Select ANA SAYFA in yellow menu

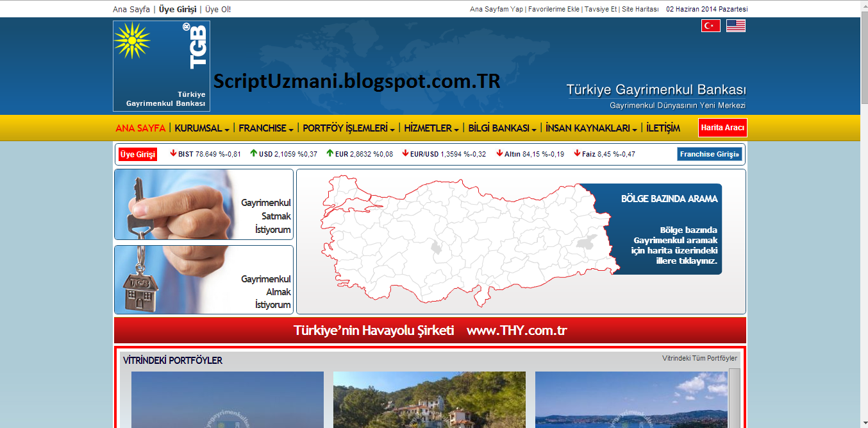click(x=140, y=128)
